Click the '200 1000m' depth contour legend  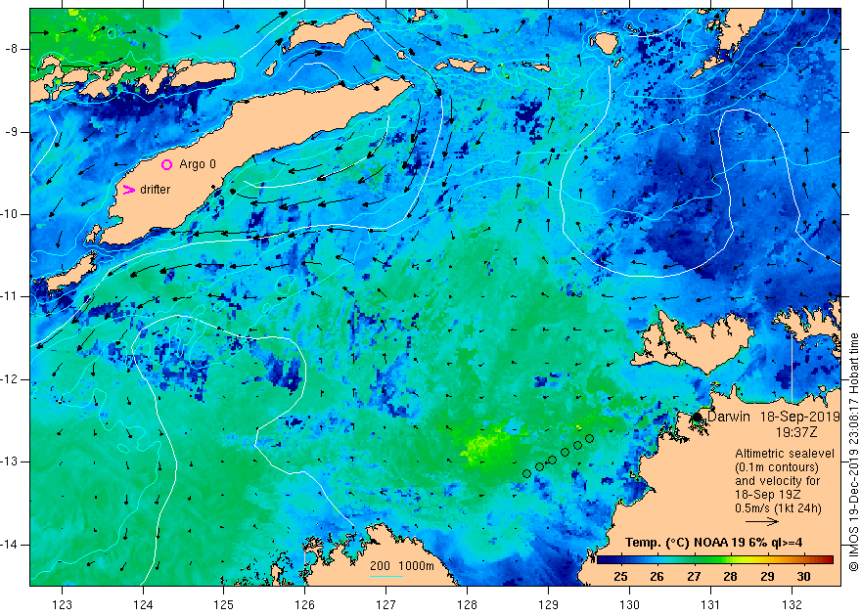[401, 566]
